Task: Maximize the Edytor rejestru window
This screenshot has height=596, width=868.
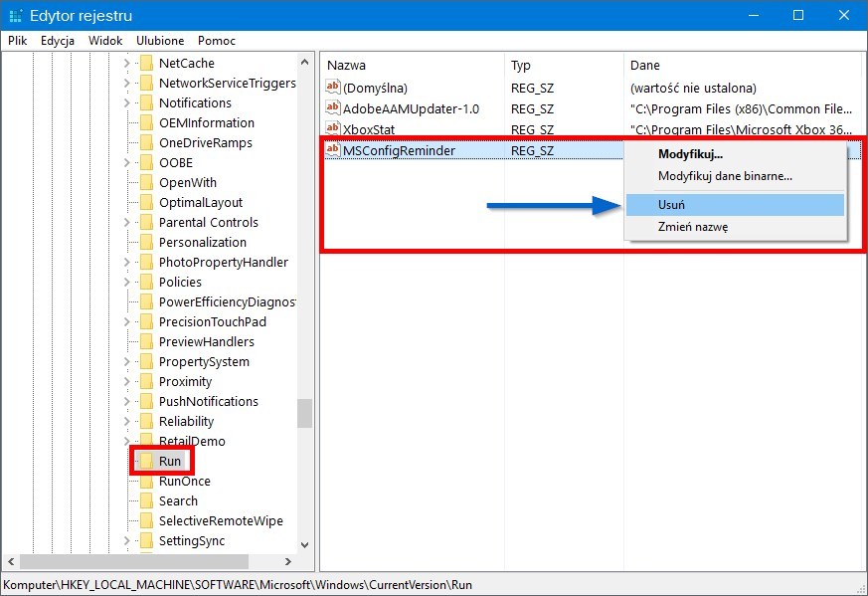Action: [798, 15]
